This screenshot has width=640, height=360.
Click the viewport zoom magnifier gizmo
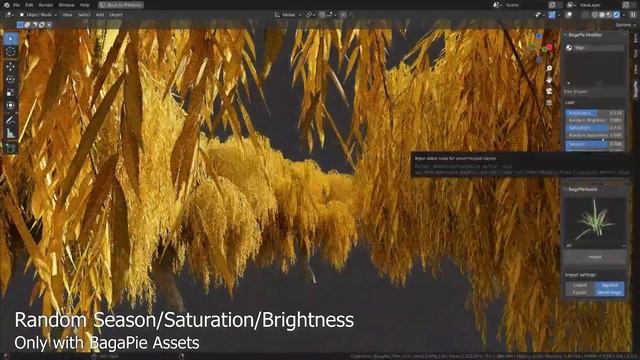549,68
